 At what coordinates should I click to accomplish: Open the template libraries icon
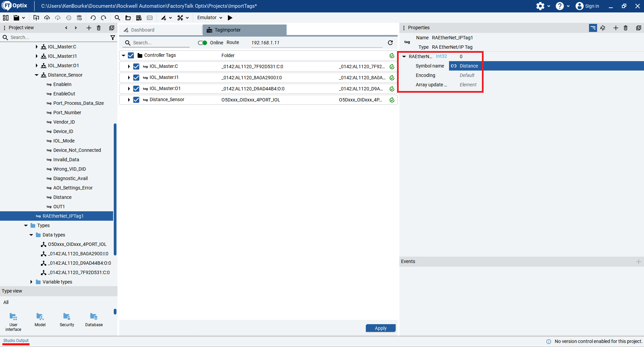139,18
